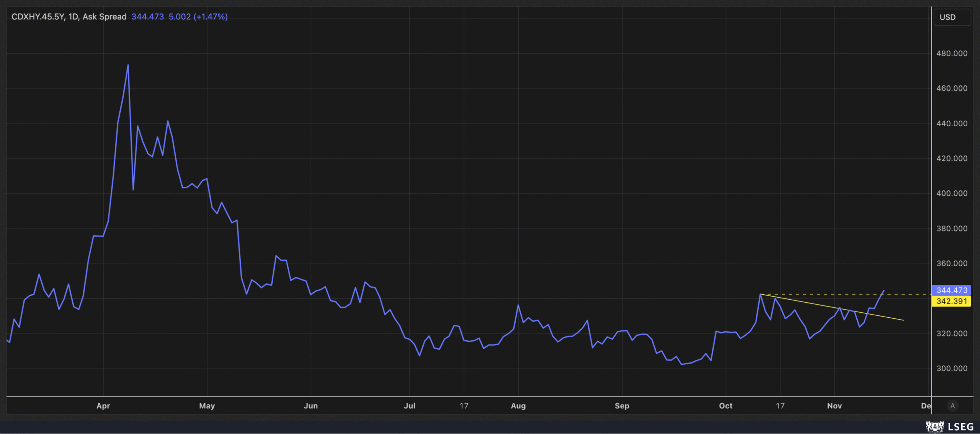The width and height of the screenshot is (980, 434).
Task: Click the 400.000 price axis label
Action: pos(952,193)
